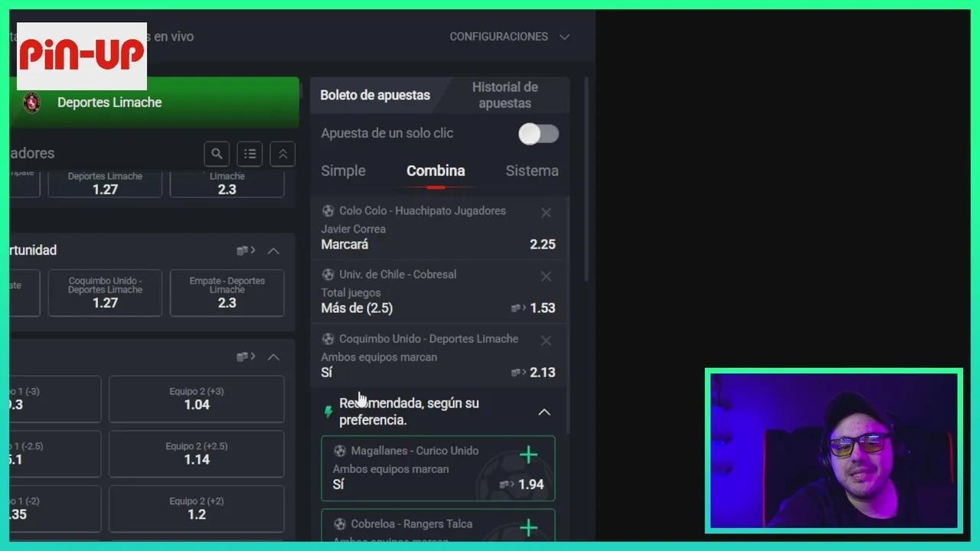Screen dimensions: 980x551
Task: Click the list view icon
Action: coord(250,154)
